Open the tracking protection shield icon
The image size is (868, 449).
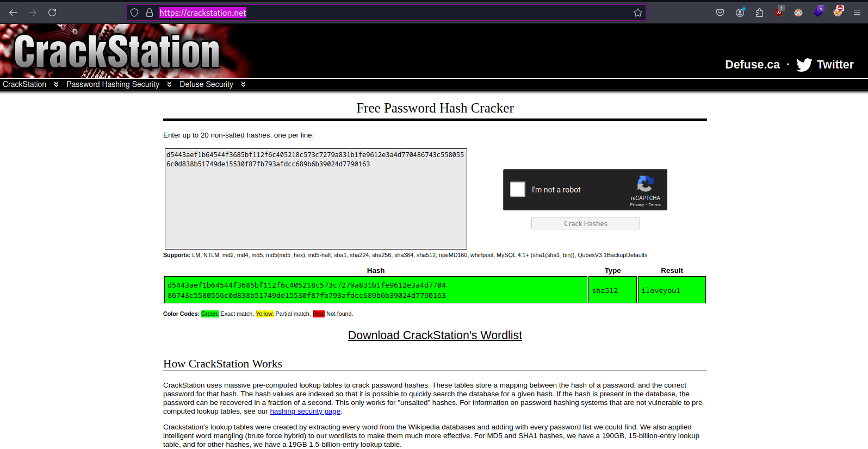134,13
